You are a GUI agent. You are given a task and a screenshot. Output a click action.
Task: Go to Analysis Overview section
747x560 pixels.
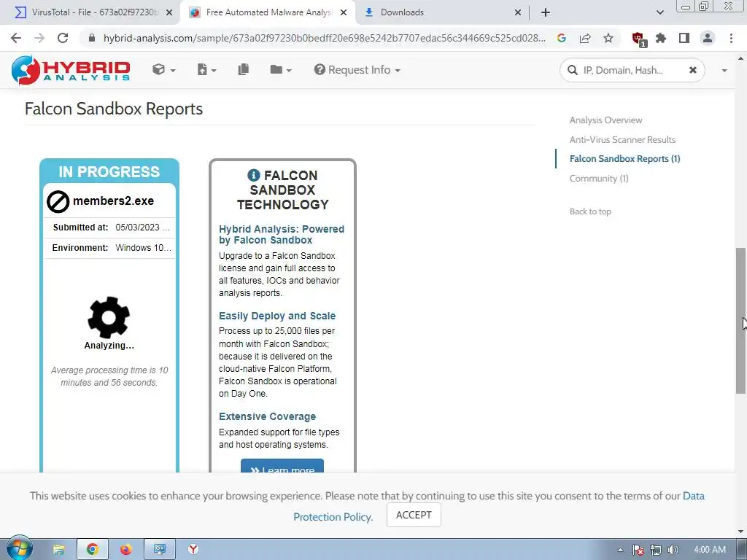[x=605, y=120]
